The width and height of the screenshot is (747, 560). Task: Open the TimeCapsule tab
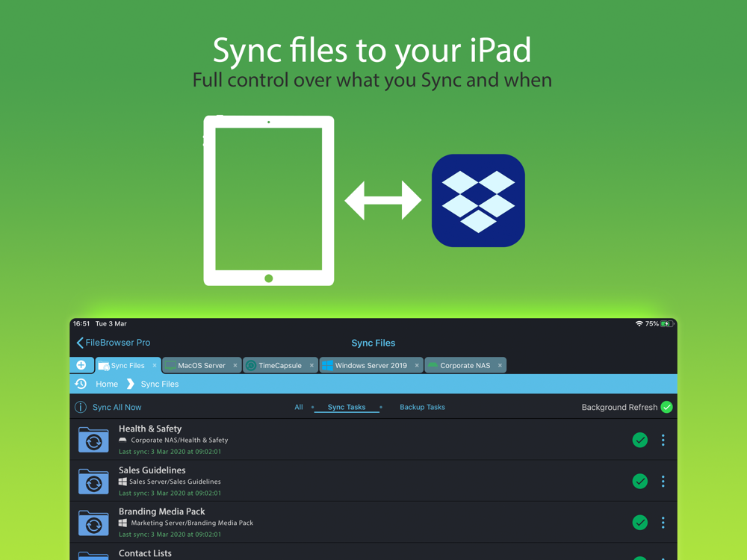(280, 366)
